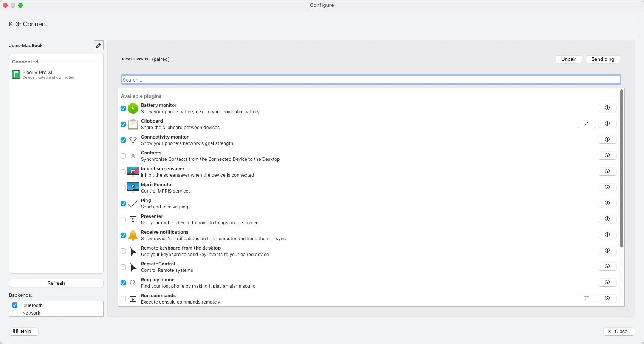The height and width of the screenshot is (344, 644).
Task: Open the Run commands plugin settings icon
Action: click(x=586, y=298)
